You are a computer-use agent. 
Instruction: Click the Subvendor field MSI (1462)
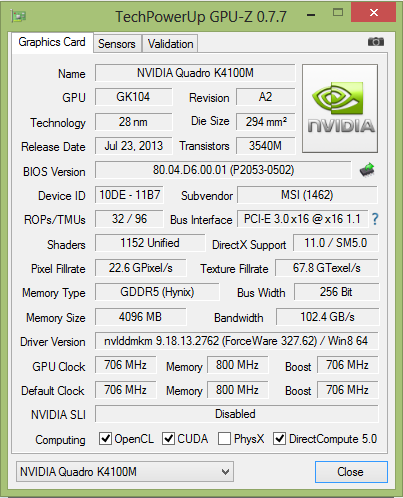[307, 195]
